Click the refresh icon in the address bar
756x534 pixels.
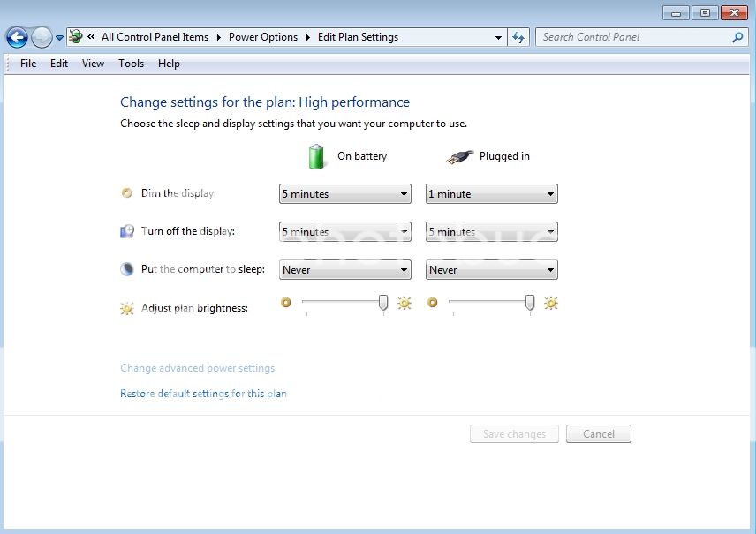coord(518,37)
